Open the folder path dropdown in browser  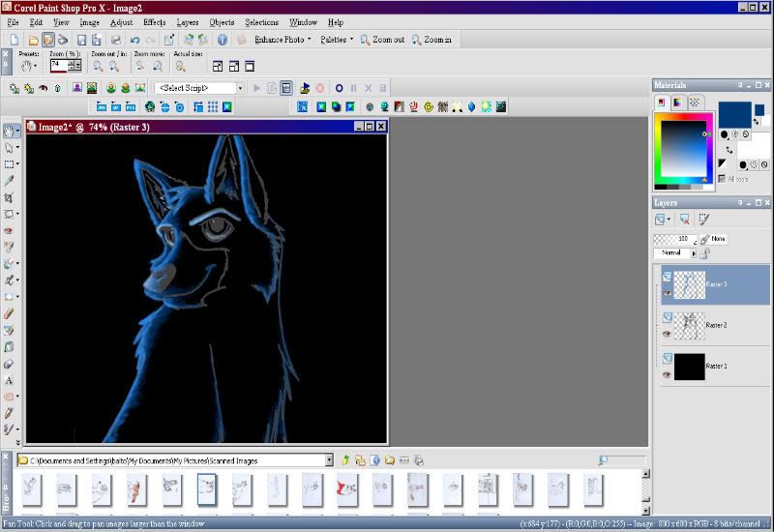329,460
